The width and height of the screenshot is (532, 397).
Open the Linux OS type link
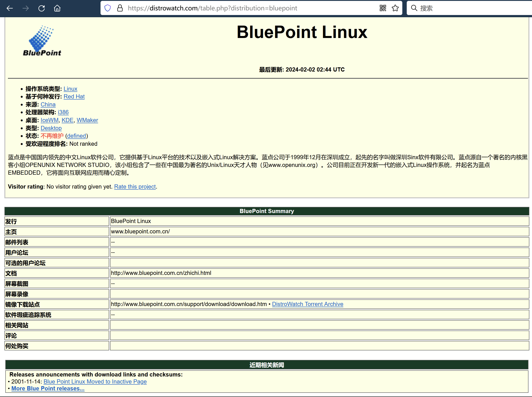point(70,89)
